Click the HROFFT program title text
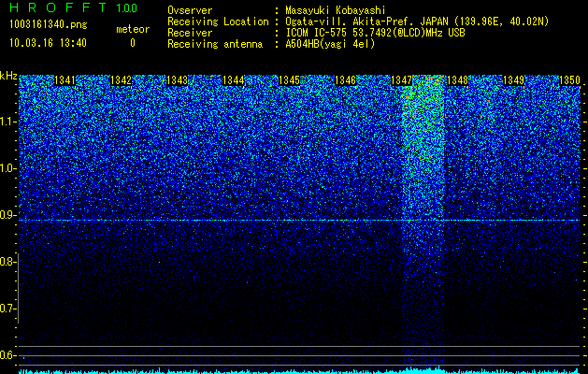 tap(58, 7)
